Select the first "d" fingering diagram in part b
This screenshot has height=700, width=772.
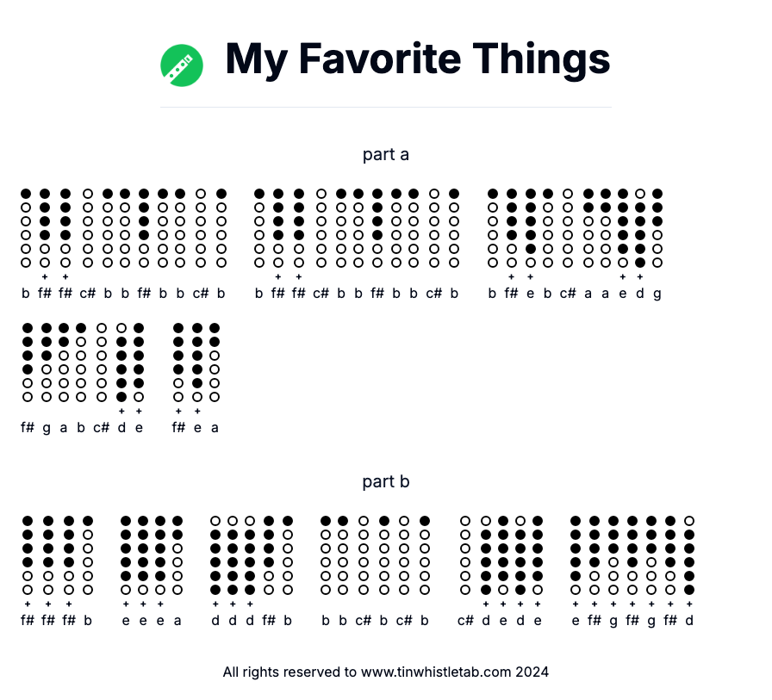point(215,555)
